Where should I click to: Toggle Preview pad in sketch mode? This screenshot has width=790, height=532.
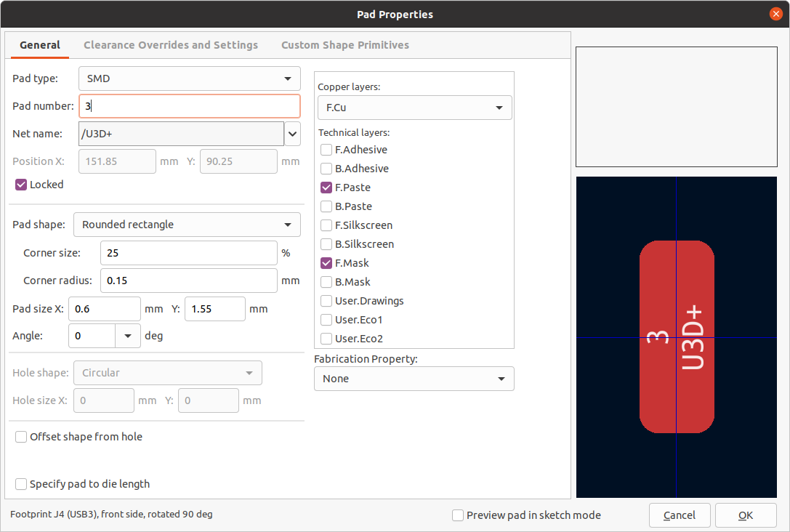(x=458, y=515)
